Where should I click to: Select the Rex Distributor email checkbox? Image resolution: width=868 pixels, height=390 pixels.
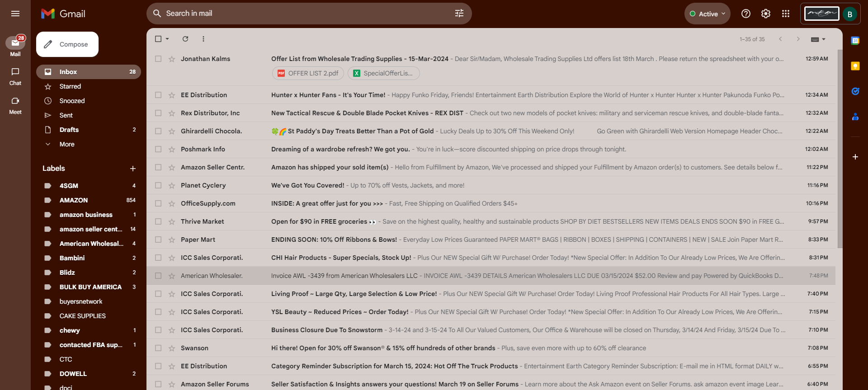(158, 113)
